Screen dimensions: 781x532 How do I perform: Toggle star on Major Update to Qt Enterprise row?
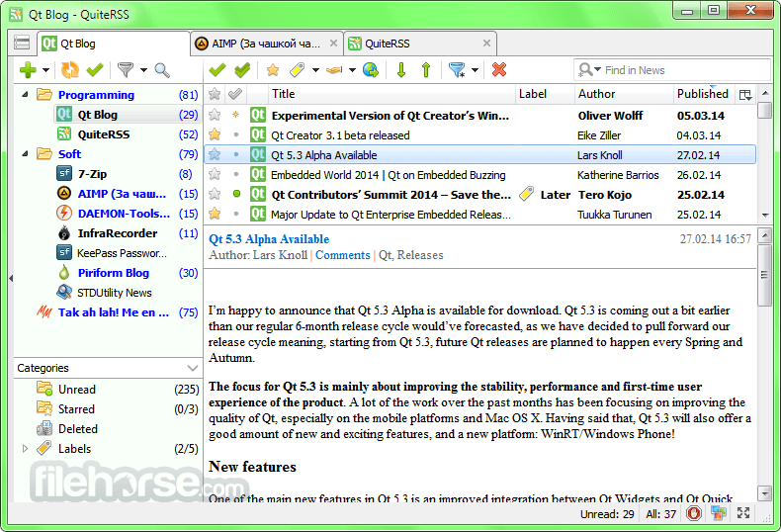pos(215,215)
